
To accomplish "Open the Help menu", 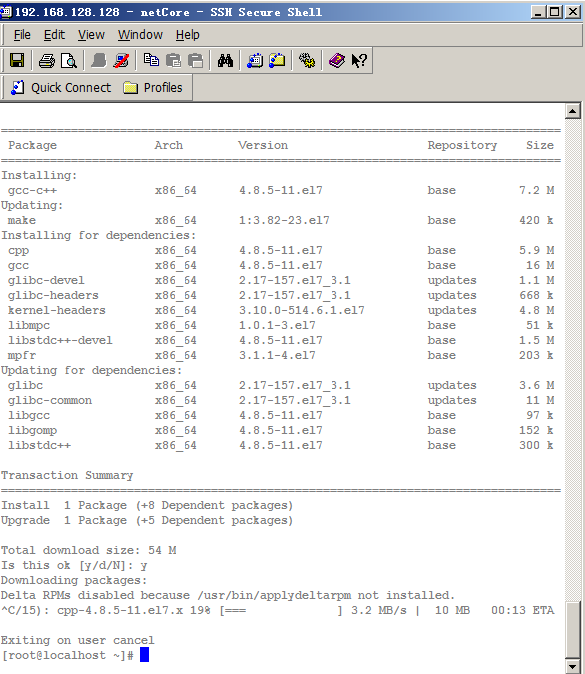I will click(x=187, y=35).
